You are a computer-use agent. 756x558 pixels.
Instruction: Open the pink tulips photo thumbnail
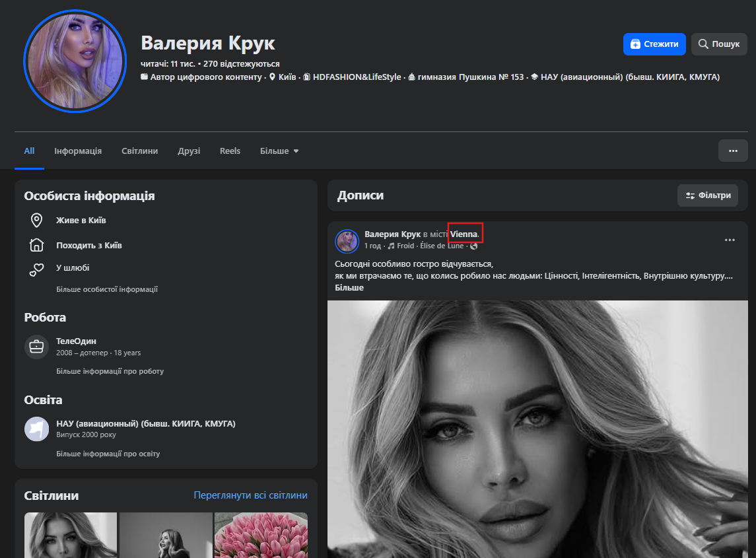[261, 535]
